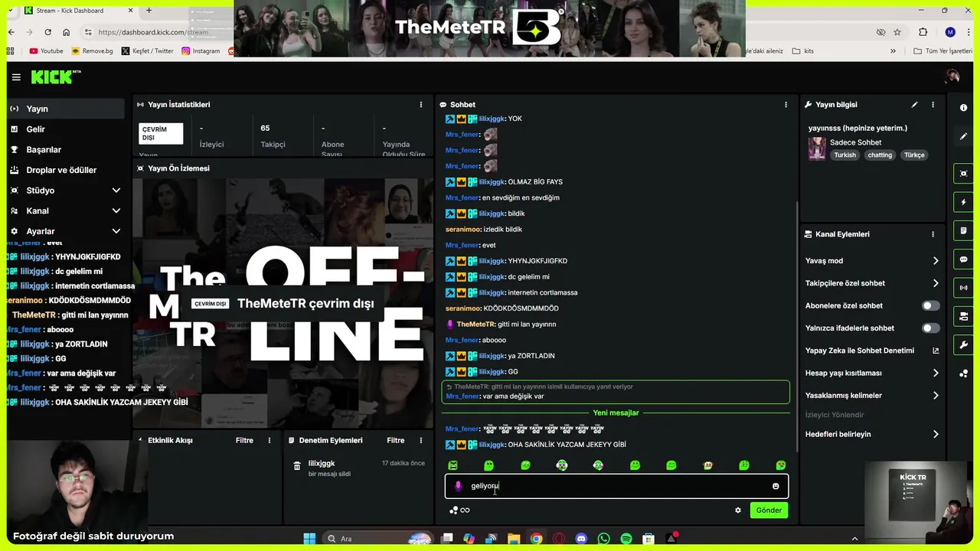Open the Remove.bg bookmark
The image size is (980, 551).
click(92, 51)
